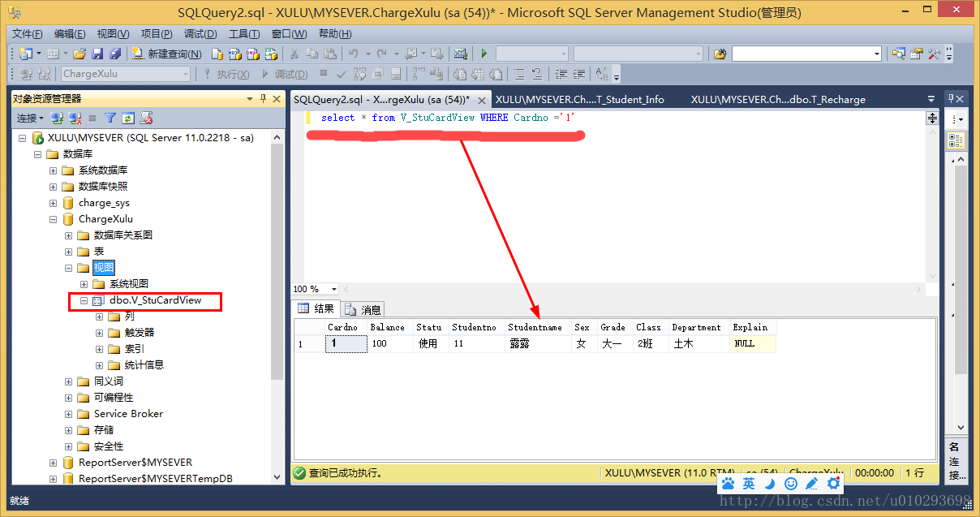This screenshot has width=980, height=517.
Task: Click the MDX query icon
Action: click(234, 54)
